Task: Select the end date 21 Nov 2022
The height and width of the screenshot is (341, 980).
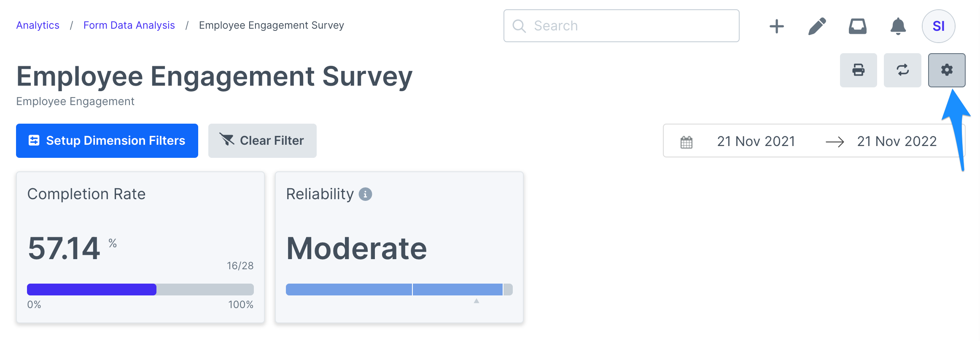Action: pos(897,141)
